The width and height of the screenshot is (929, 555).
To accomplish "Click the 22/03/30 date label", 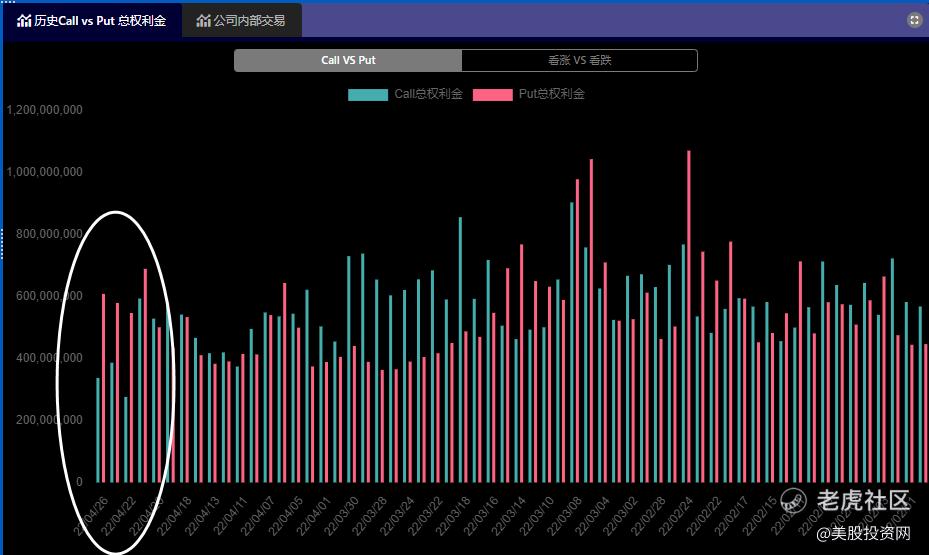I will 341,516.
